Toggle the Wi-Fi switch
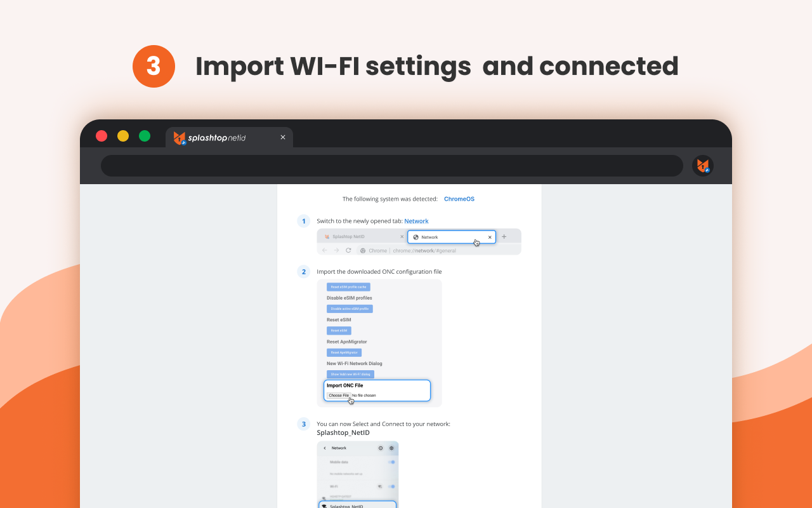The height and width of the screenshot is (508, 812). 391,486
